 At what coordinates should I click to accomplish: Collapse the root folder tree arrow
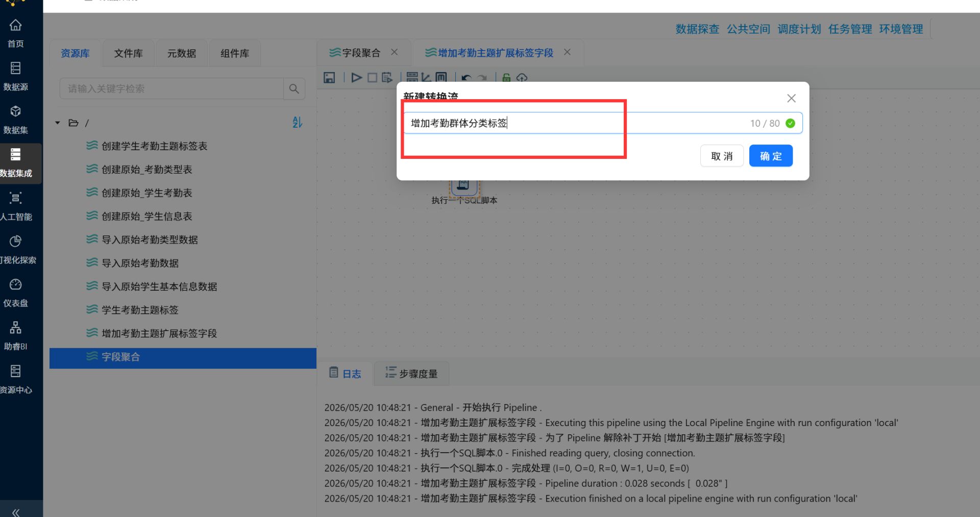click(x=58, y=123)
